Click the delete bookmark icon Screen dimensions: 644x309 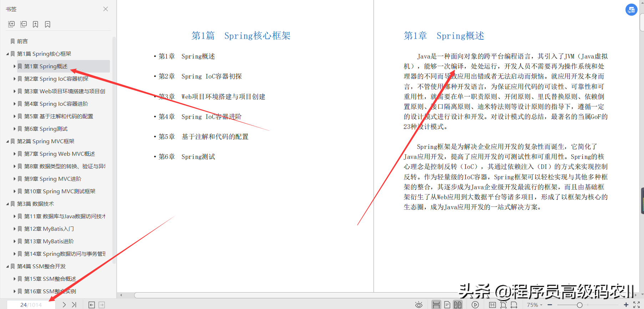(47, 24)
